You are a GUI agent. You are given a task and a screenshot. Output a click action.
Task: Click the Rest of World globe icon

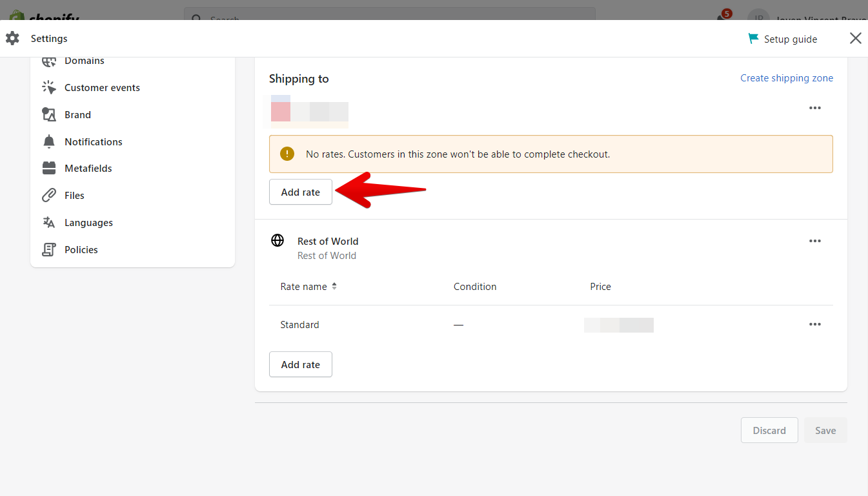pos(278,241)
